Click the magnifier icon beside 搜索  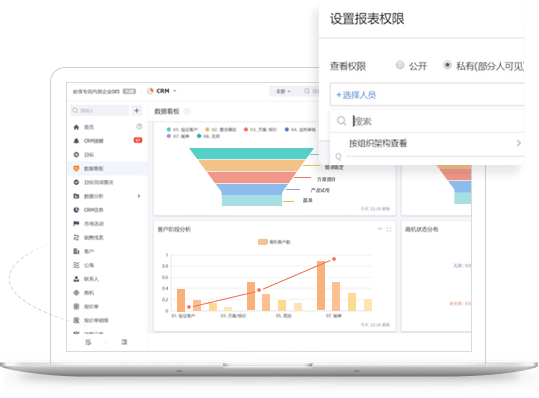click(x=341, y=121)
